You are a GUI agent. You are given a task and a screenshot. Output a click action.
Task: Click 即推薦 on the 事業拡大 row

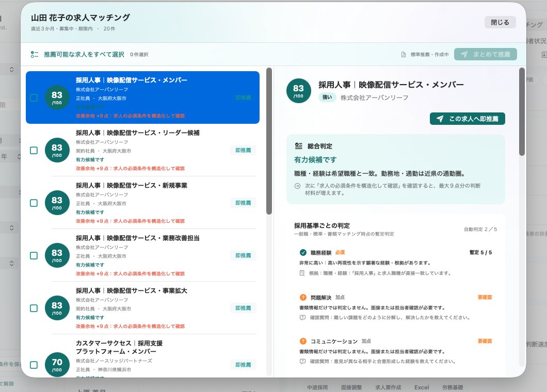243,308
